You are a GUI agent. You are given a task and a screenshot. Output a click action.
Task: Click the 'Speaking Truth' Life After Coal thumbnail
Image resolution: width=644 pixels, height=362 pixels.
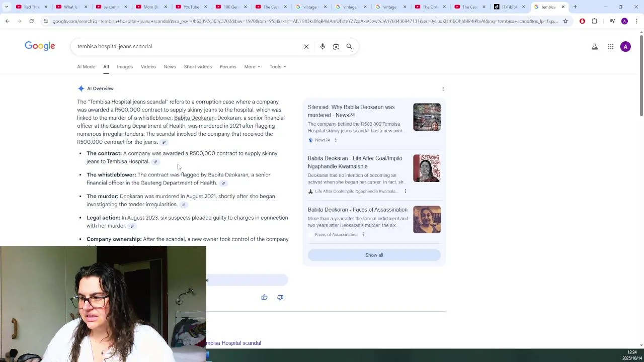[x=427, y=168]
